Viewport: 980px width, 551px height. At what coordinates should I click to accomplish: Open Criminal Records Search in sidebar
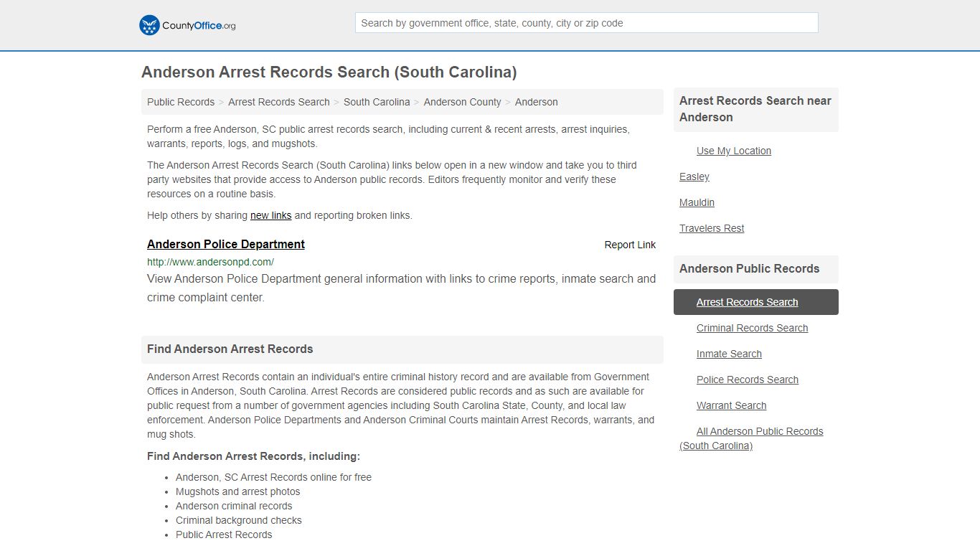pos(752,328)
